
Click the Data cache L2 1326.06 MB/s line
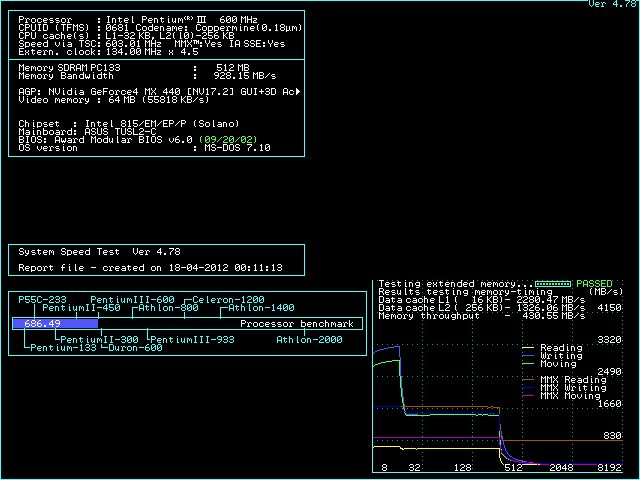click(482, 308)
